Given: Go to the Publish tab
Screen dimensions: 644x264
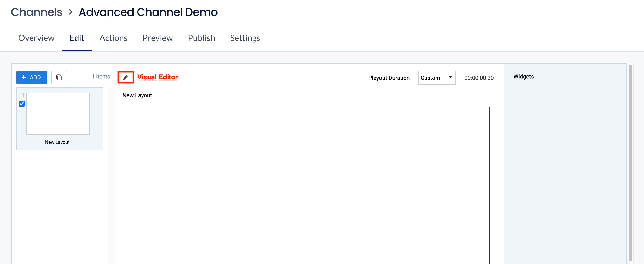Looking at the screenshot, I should (x=201, y=38).
